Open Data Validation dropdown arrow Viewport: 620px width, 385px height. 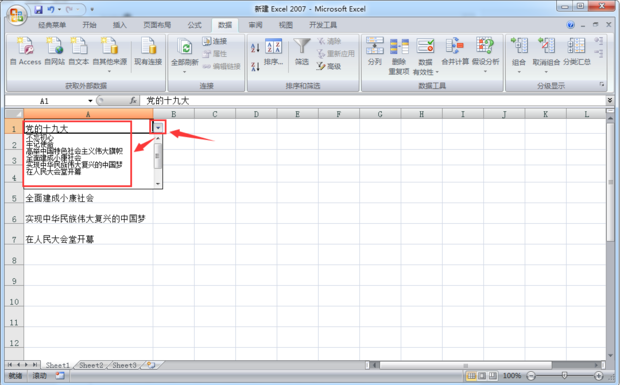tap(437, 72)
